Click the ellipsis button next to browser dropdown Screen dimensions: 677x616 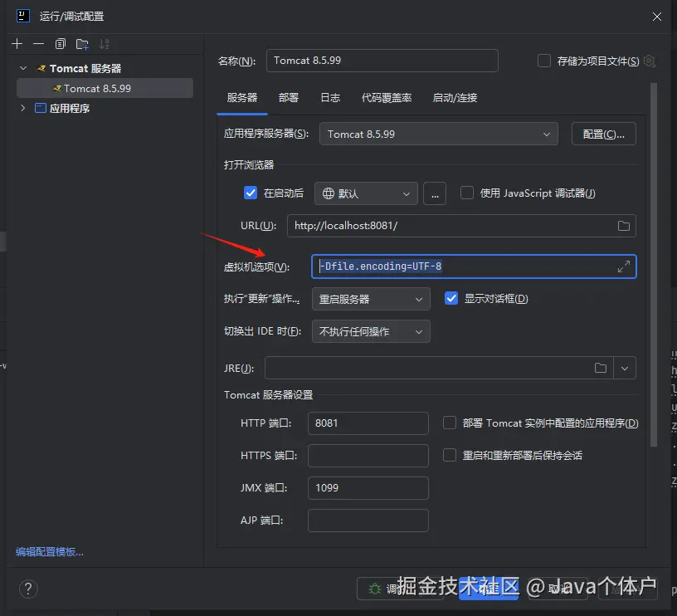click(435, 193)
